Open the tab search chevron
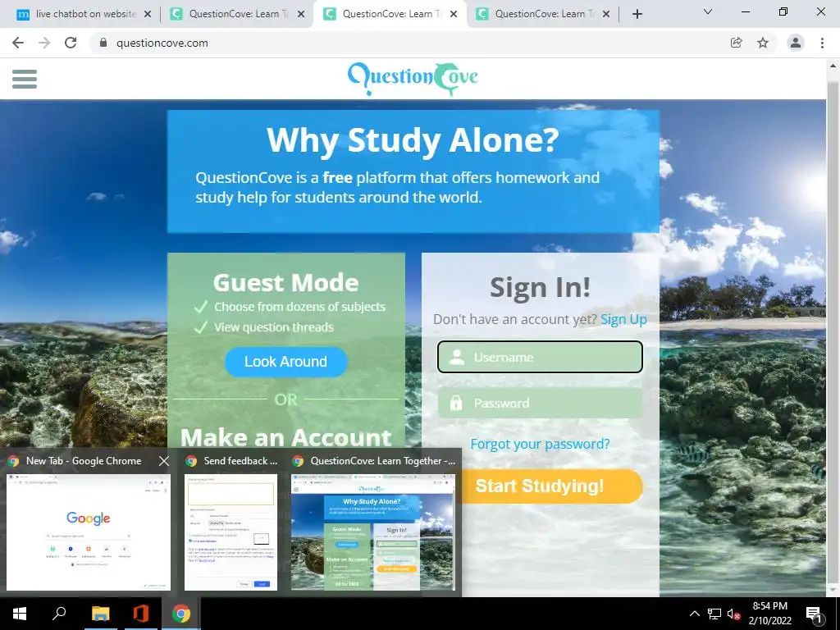This screenshot has height=630, width=840. coord(708,11)
